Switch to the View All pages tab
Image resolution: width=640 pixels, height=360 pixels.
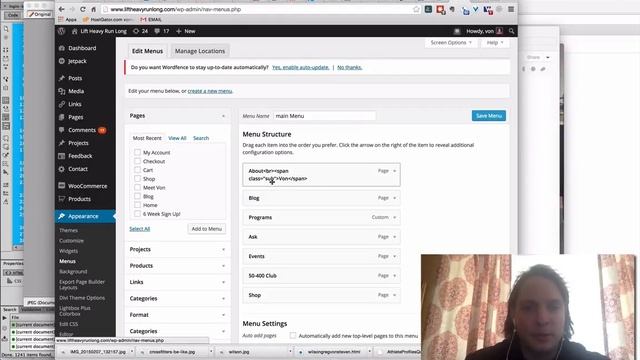177,138
